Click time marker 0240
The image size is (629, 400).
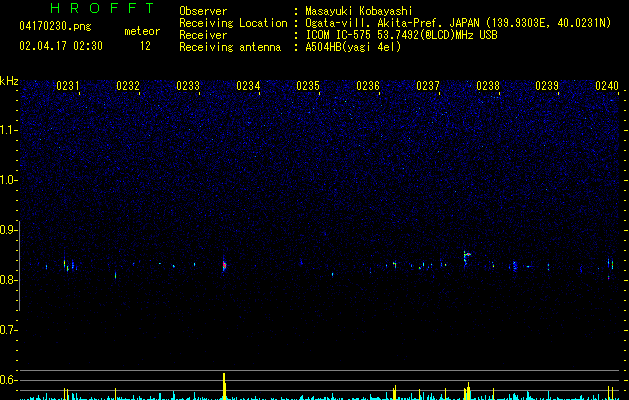(607, 86)
